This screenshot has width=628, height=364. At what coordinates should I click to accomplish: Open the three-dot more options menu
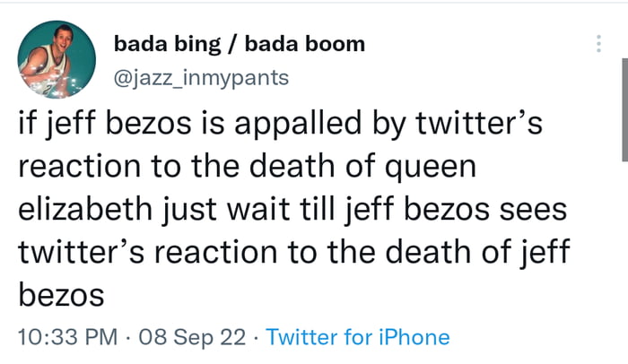click(x=598, y=44)
